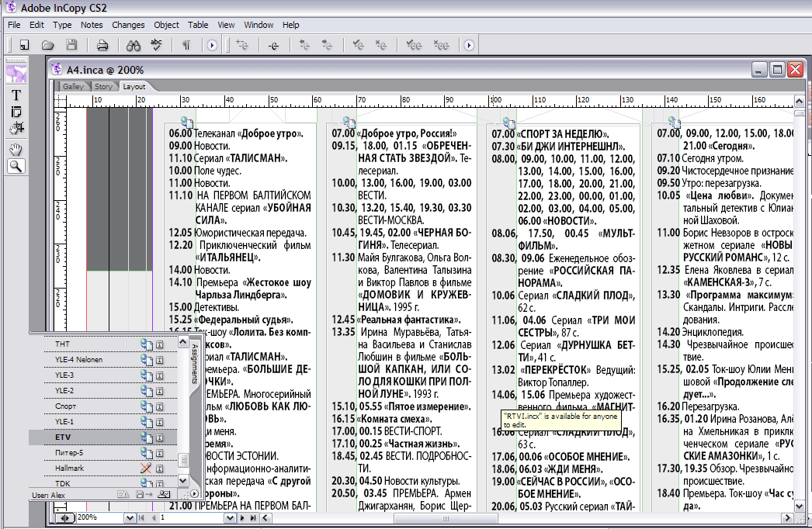Click the update content icon in Assignments panel
The width and height of the screenshot is (812, 529).
coord(123,494)
